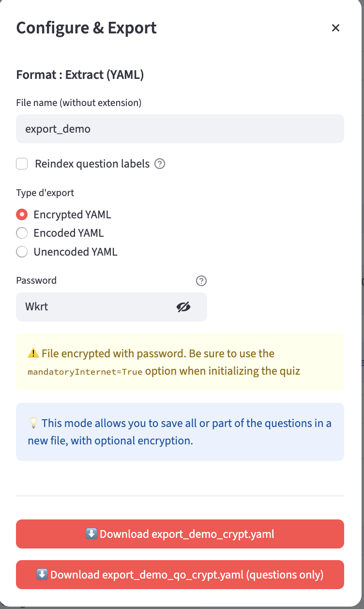Toggle password visibility with the eye icon

tap(183, 306)
